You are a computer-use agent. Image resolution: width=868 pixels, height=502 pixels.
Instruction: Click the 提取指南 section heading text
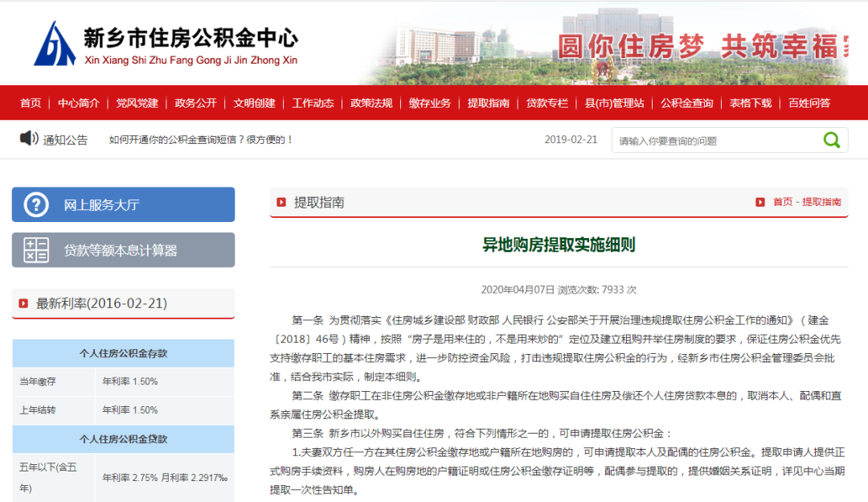[x=319, y=203]
